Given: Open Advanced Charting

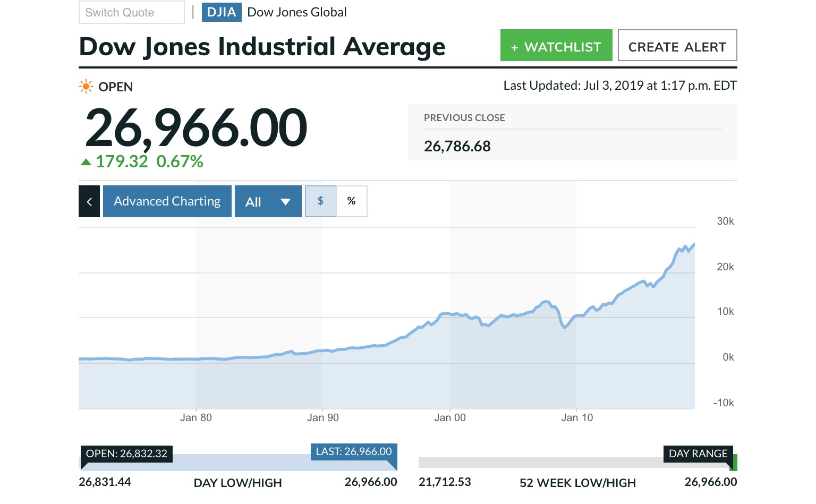Looking at the screenshot, I should tap(167, 201).
